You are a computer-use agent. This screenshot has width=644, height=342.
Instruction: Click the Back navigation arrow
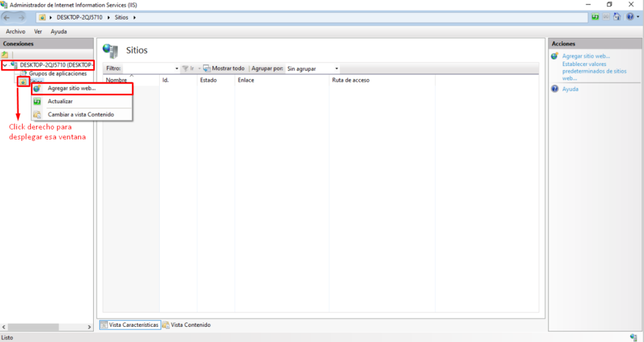coord(6,18)
